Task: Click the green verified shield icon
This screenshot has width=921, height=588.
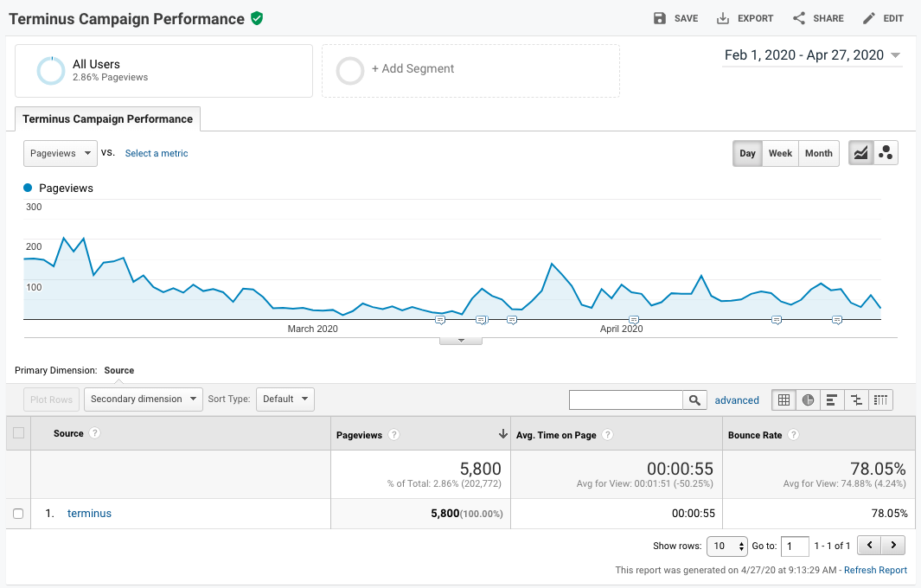Action: pos(257,19)
